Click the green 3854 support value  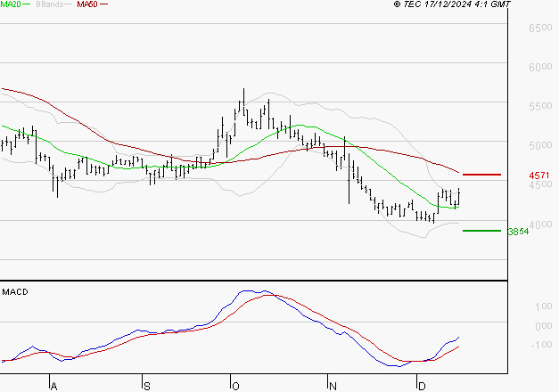click(518, 232)
